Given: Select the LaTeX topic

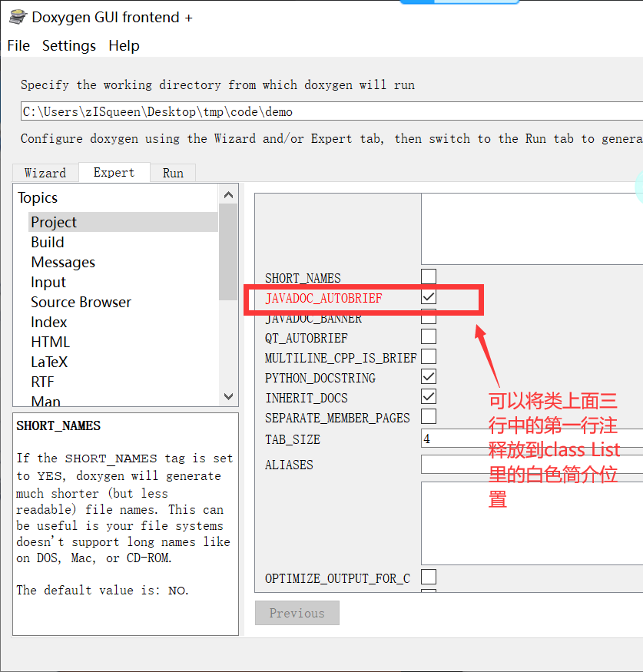Looking at the screenshot, I should [x=49, y=362].
